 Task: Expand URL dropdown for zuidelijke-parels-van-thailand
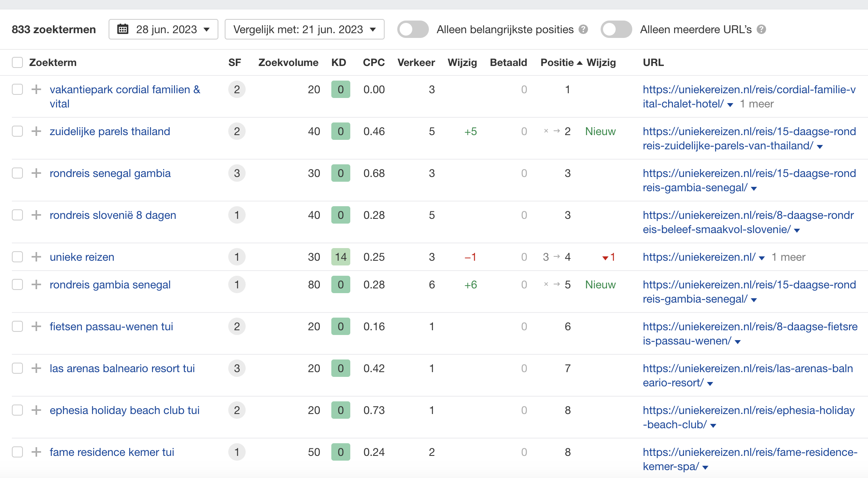point(820,147)
